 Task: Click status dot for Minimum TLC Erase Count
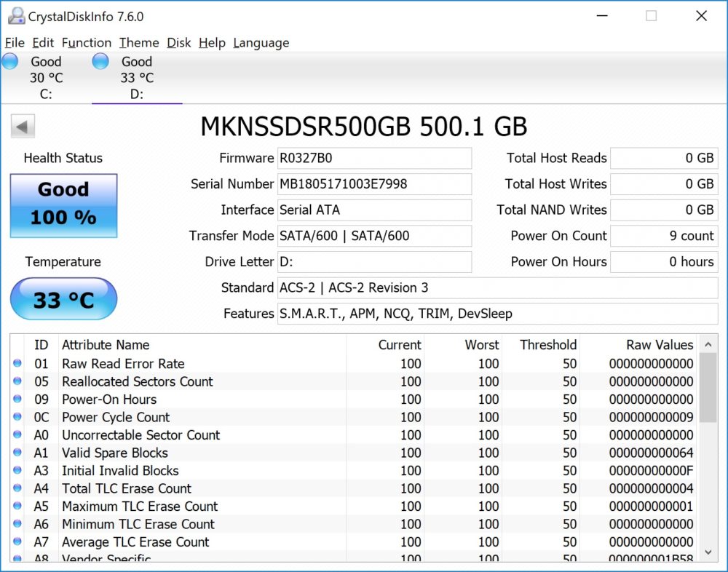[x=17, y=524]
